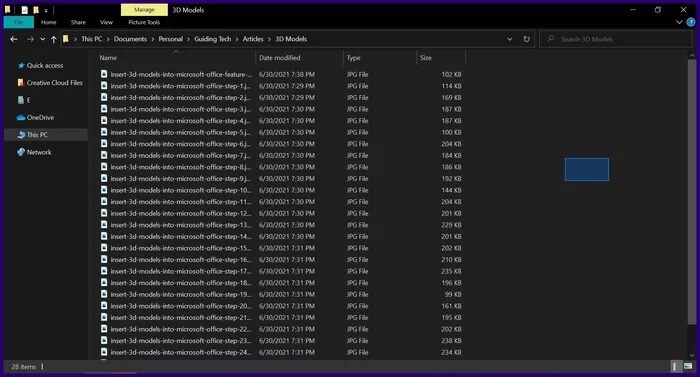Select the office-feature file icon

coord(104,74)
